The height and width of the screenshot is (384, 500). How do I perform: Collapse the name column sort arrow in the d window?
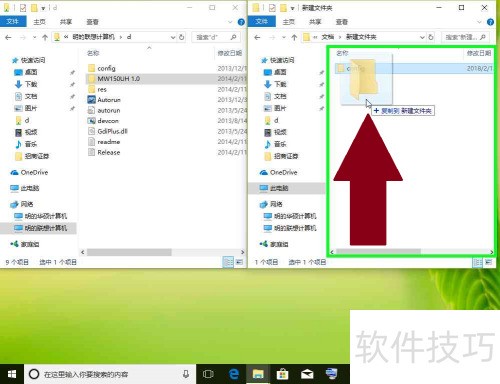tap(149, 48)
